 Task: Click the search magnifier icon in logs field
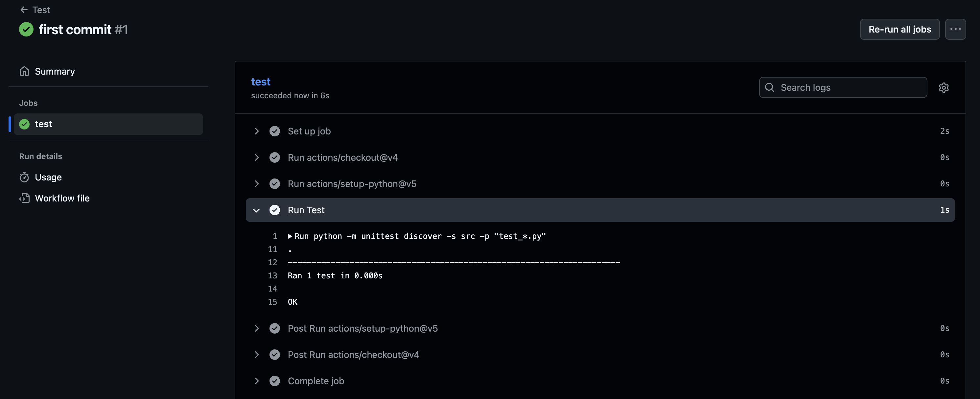[769, 87]
